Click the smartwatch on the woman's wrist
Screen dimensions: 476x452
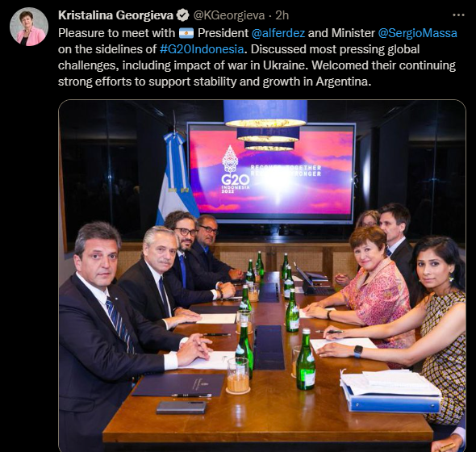tap(358, 351)
